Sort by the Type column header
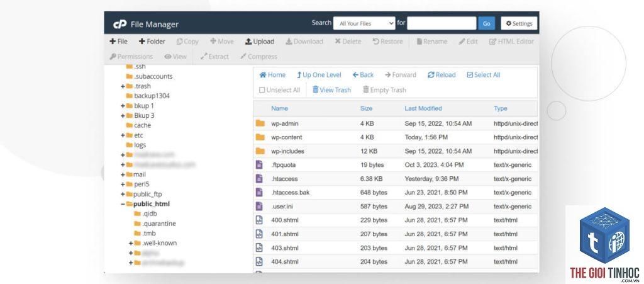Viewport: 644px width, 284px height. (500, 108)
